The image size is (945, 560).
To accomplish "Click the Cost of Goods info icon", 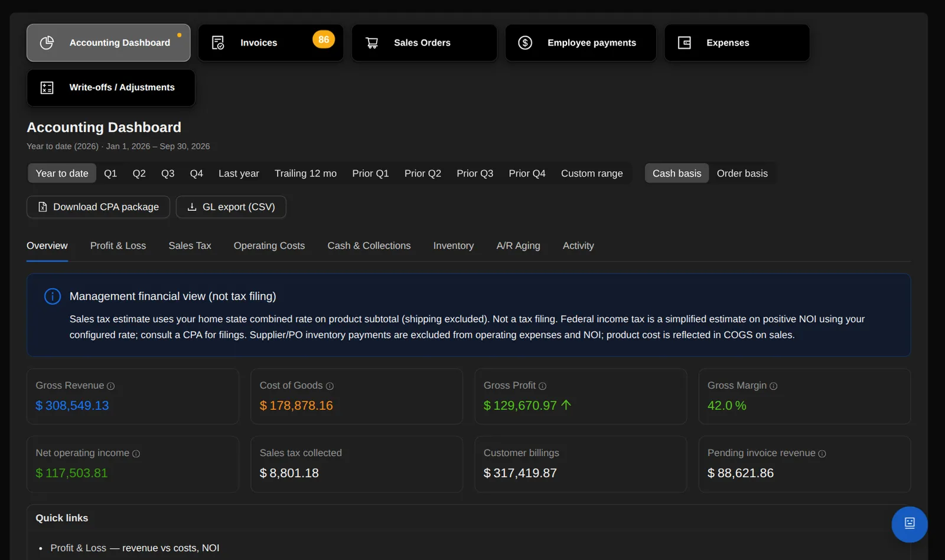I will [330, 386].
